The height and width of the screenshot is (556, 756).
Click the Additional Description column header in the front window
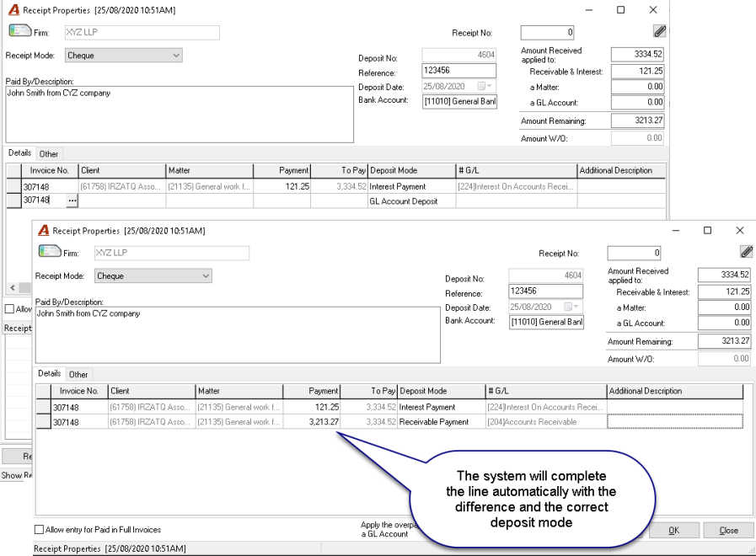tap(674, 391)
